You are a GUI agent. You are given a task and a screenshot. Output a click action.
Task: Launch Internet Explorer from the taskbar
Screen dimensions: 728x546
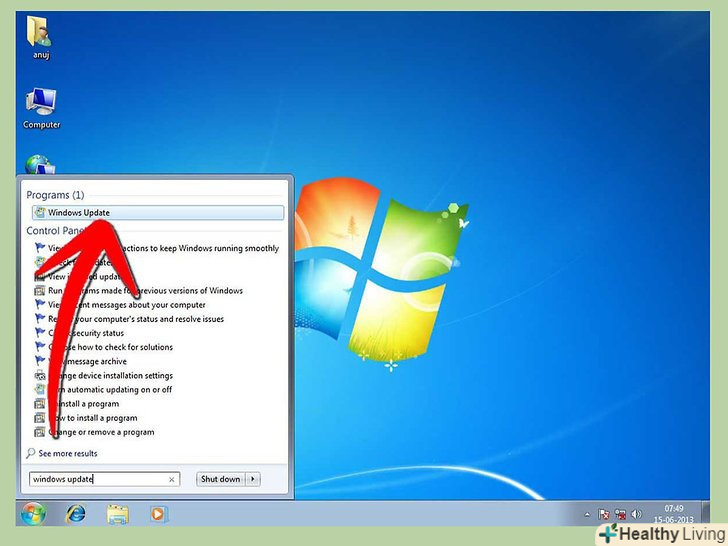76,514
